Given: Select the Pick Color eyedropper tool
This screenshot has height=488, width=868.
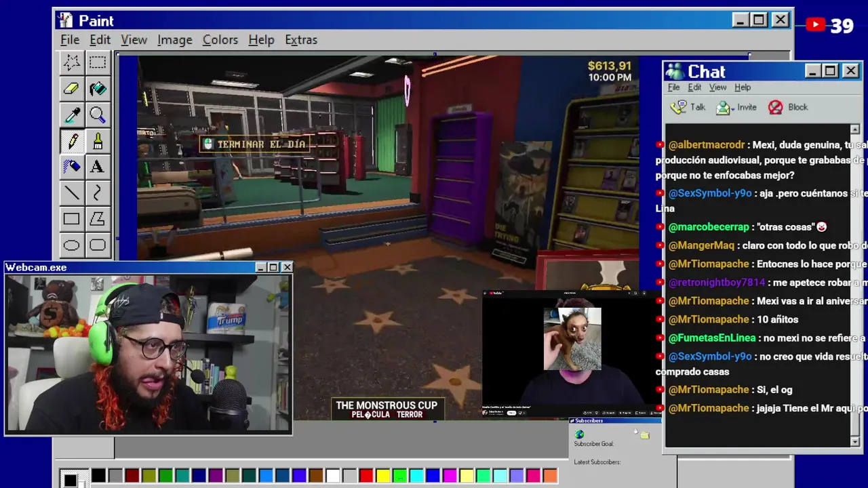Looking at the screenshot, I should coord(71,115).
